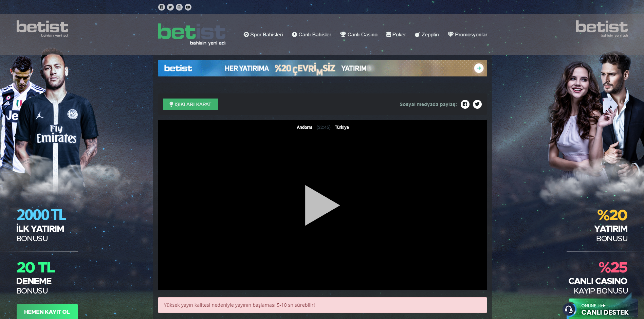Click the arrow on the %20 banner
Viewport: 644px width, 319px height.
click(x=479, y=68)
